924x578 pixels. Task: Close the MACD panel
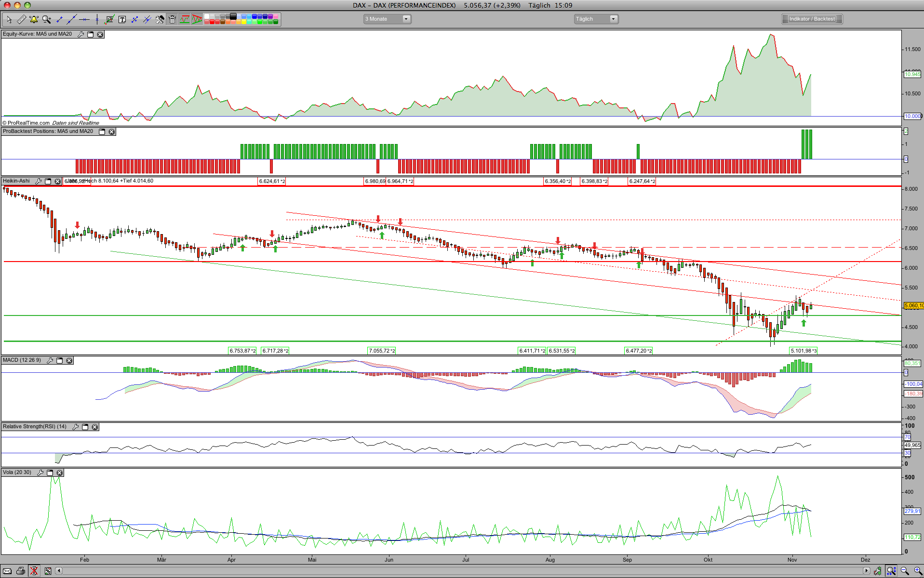[69, 360]
